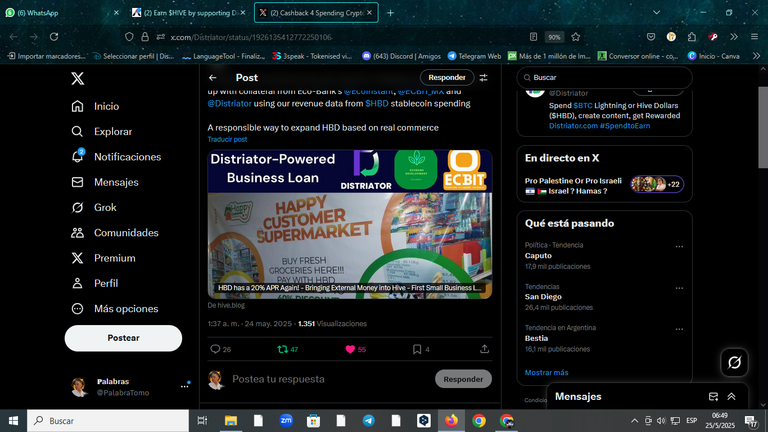Open the extensions puzzle icon
The height and width of the screenshot is (432, 768).
(x=692, y=37)
